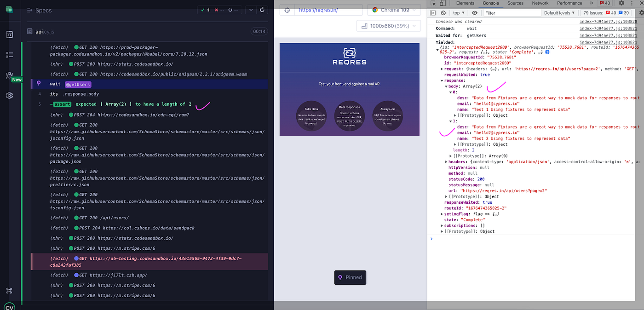Open keyboard shortcuts command icon
This screenshot has height=310, width=644.
tap(9, 291)
